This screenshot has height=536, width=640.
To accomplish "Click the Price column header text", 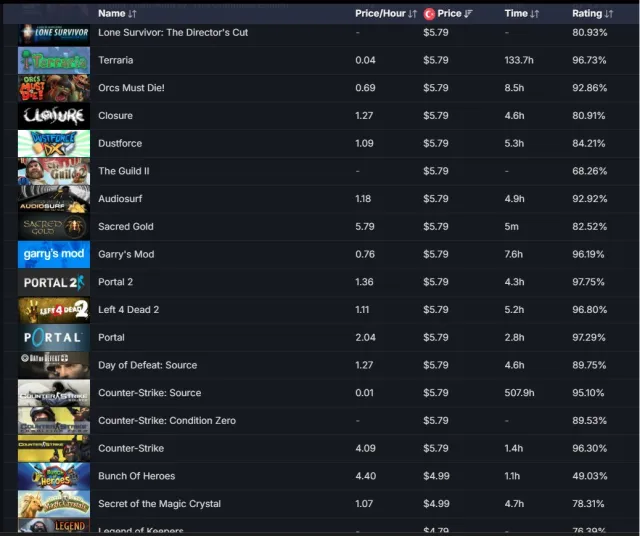I will [449, 13].
